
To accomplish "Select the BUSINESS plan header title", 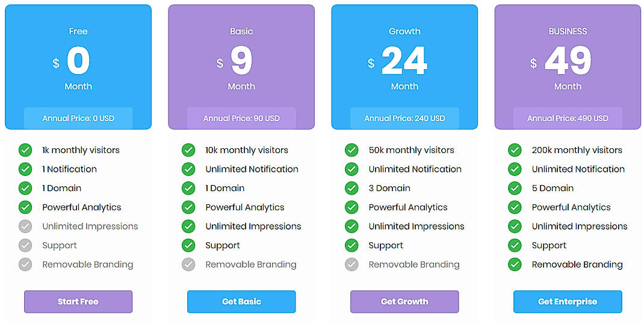I will pos(568,31).
